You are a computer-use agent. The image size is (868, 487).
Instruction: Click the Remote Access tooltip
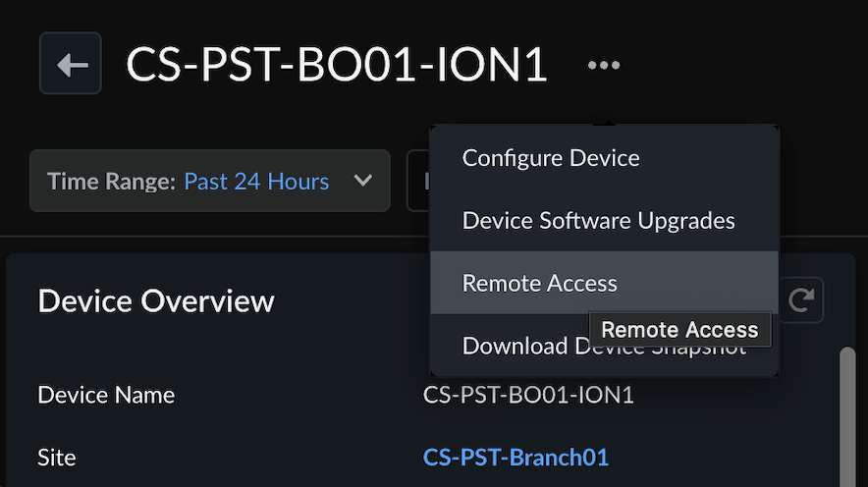click(679, 330)
